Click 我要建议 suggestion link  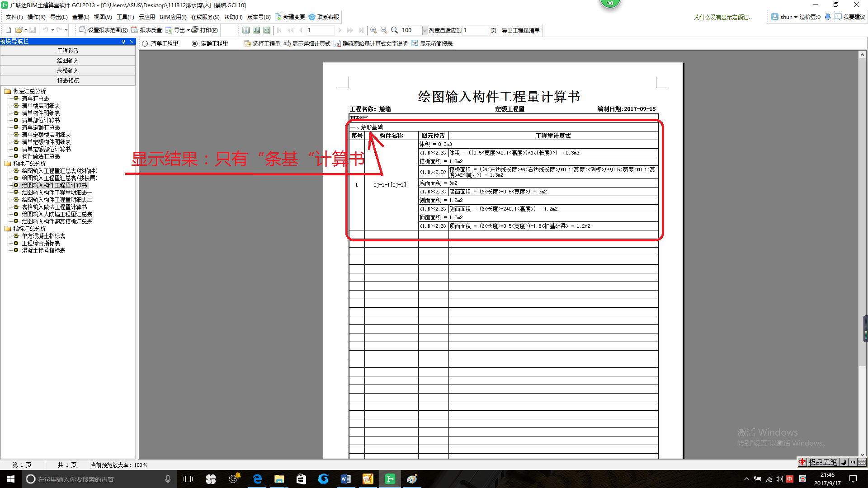pyautogui.click(x=850, y=17)
